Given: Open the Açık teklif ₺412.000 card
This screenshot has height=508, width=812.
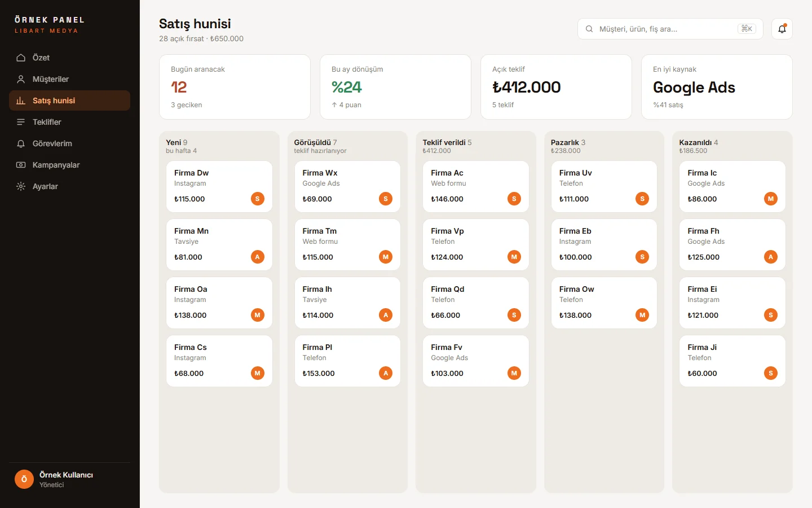Looking at the screenshot, I should pyautogui.click(x=556, y=87).
